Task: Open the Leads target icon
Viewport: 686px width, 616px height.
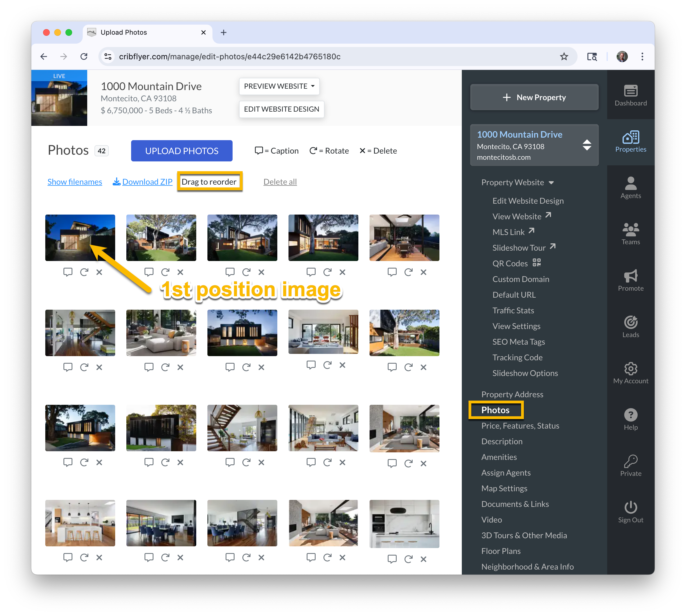Action: (630, 327)
